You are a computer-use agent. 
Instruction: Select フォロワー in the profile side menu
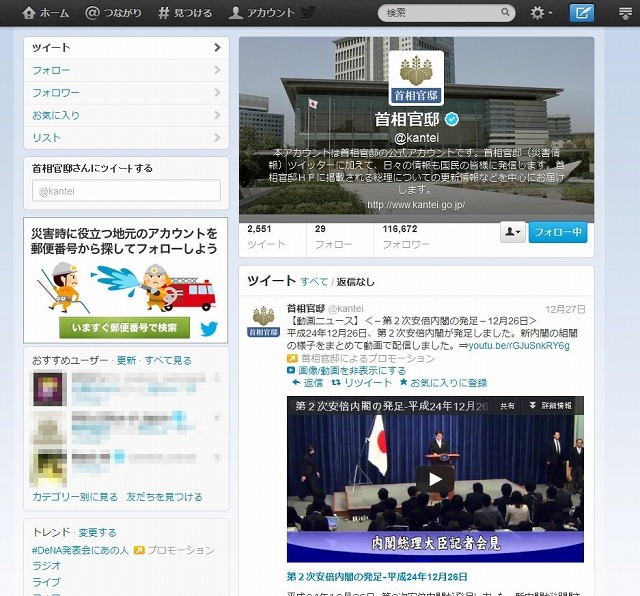coord(126,93)
